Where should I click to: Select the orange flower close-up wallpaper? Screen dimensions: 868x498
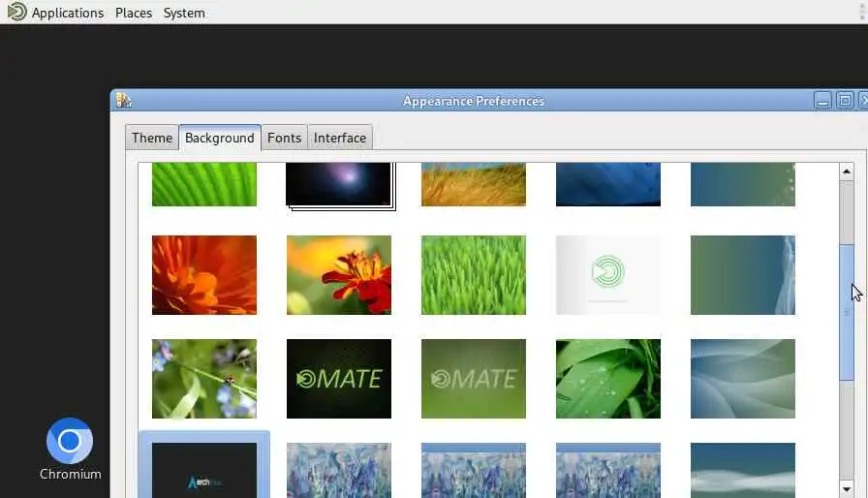204,275
